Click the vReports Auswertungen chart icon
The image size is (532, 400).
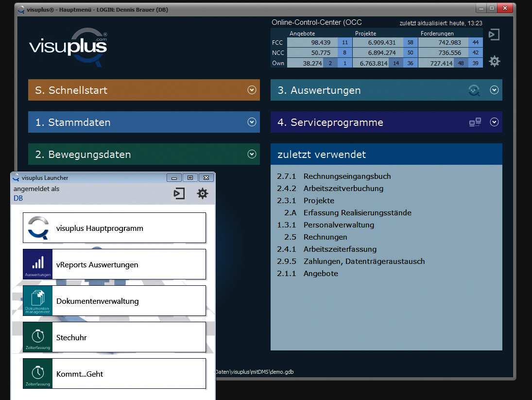(38, 264)
